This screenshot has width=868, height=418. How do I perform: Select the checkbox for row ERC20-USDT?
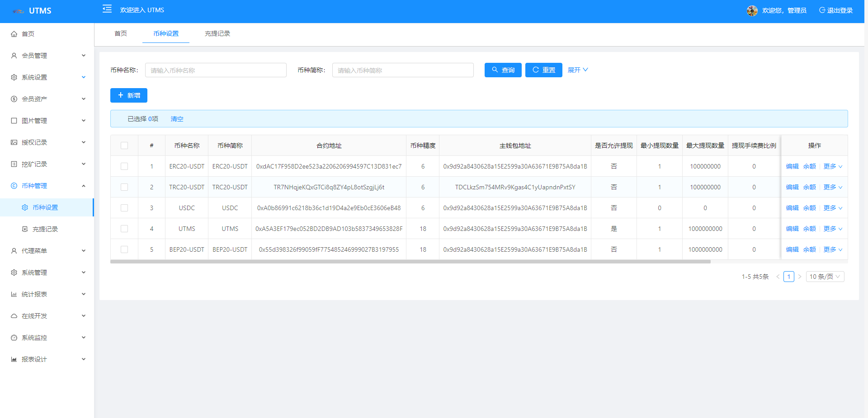[x=124, y=166]
